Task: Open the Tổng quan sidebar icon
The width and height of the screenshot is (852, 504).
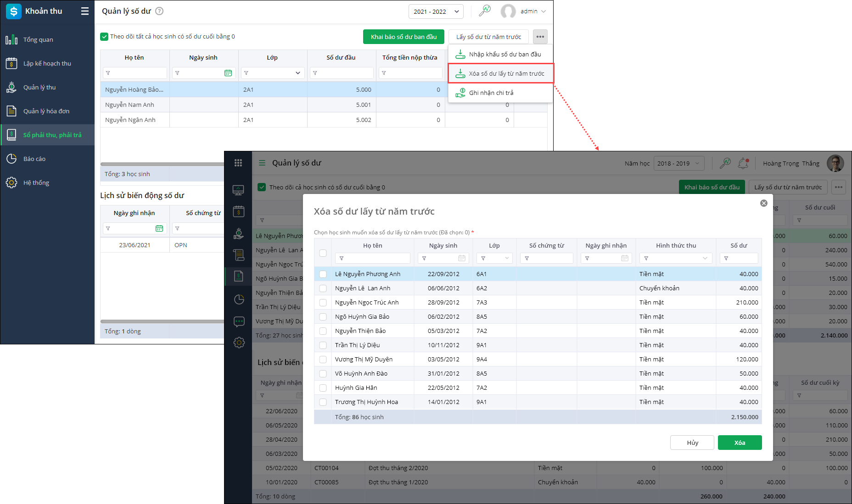Action: 11,40
